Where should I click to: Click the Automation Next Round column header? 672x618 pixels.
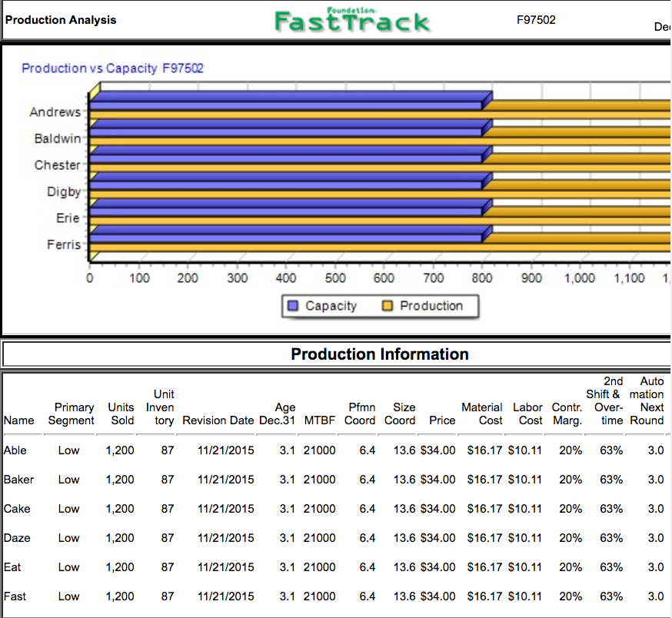pyautogui.click(x=647, y=400)
